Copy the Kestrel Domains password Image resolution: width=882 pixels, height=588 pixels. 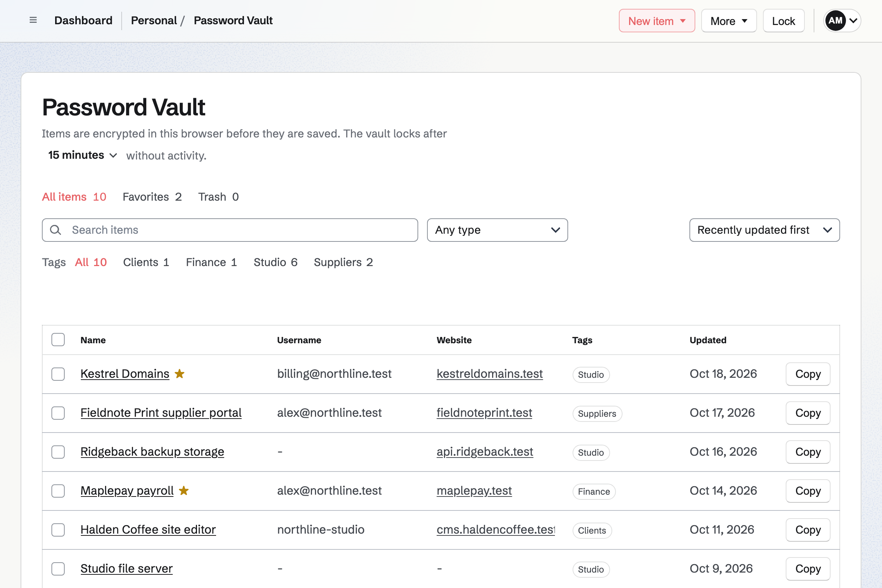pyautogui.click(x=808, y=374)
